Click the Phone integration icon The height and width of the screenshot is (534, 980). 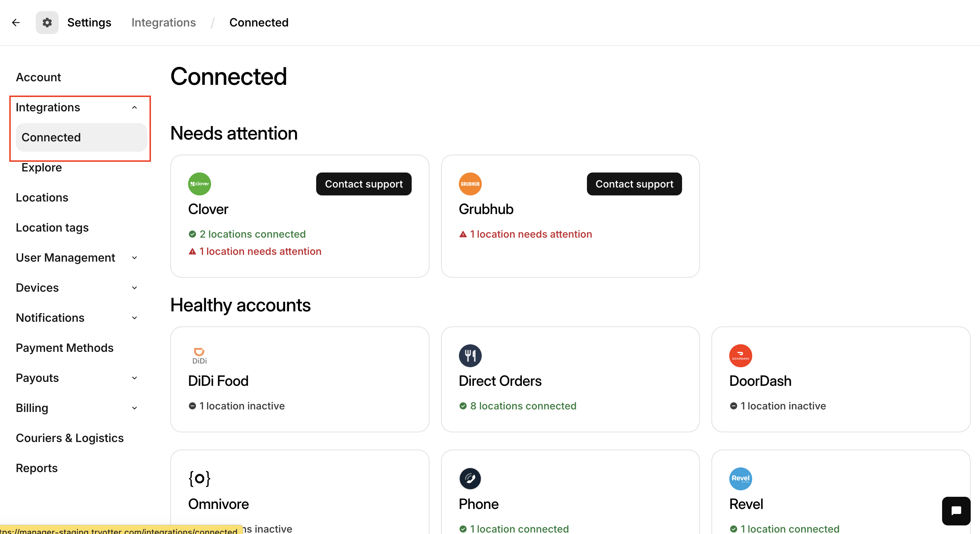point(470,479)
